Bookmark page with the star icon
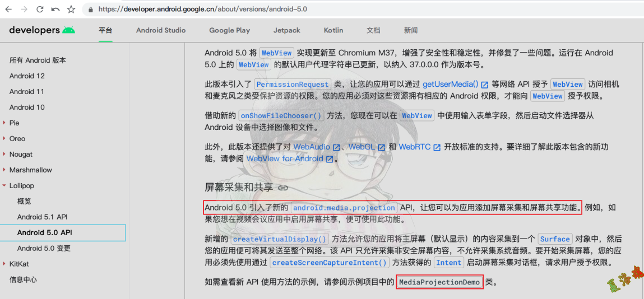 click(x=71, y=9)
